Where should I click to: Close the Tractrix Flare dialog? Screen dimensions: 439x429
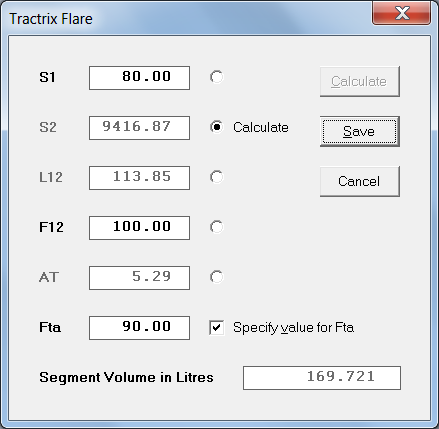tap(402, 13)
